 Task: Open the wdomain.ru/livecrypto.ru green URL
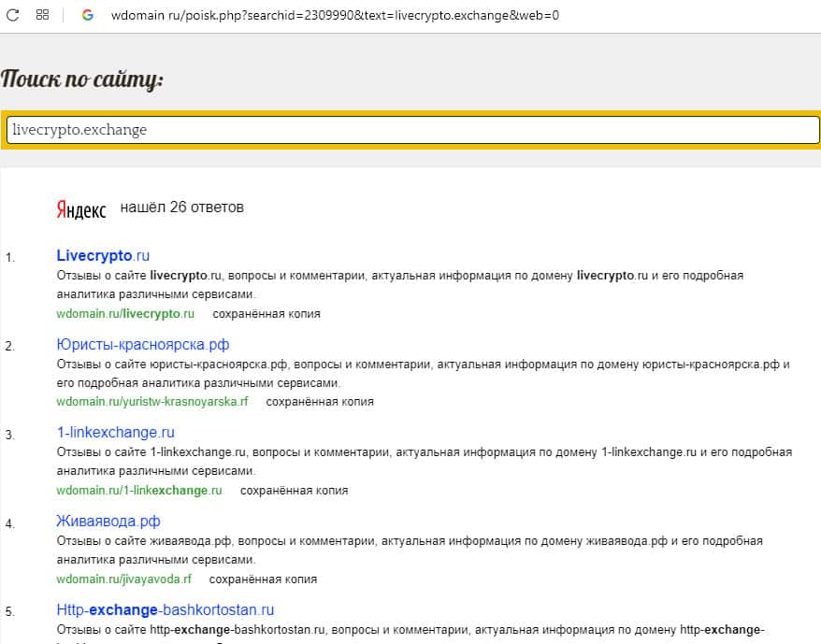point(125,314)
